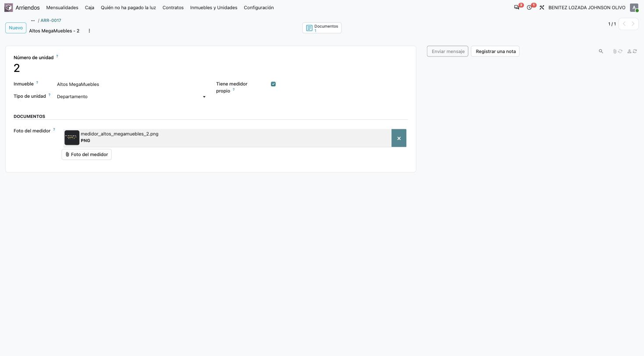Search messages with the magnifier icon
The height and width of the screenshot is (356, 644).
pyautogui.click(x=601, y=51)
